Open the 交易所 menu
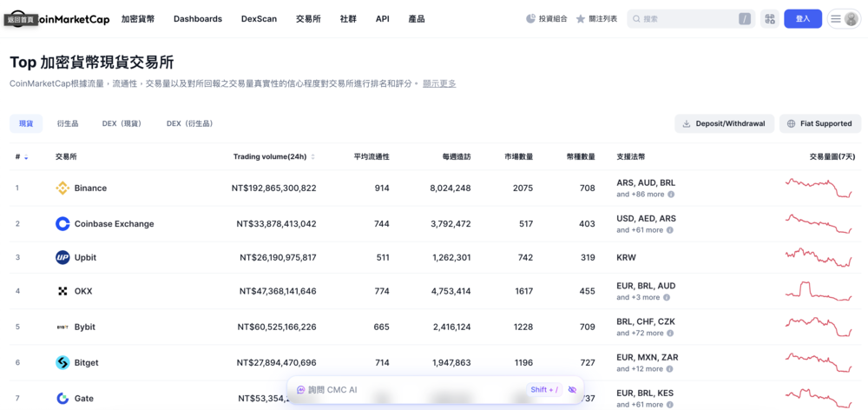The width and height of the screenshot is (868, 410). point(308,19)
